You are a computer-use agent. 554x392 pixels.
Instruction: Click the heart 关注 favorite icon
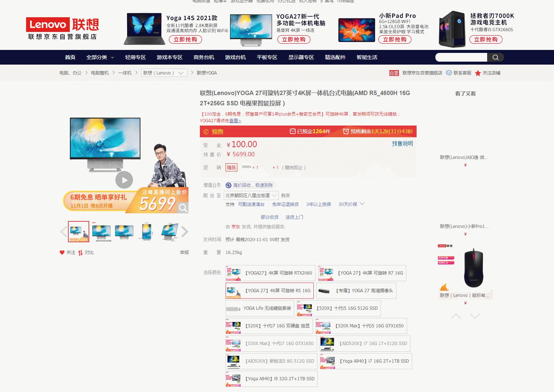tap(62, 253)
